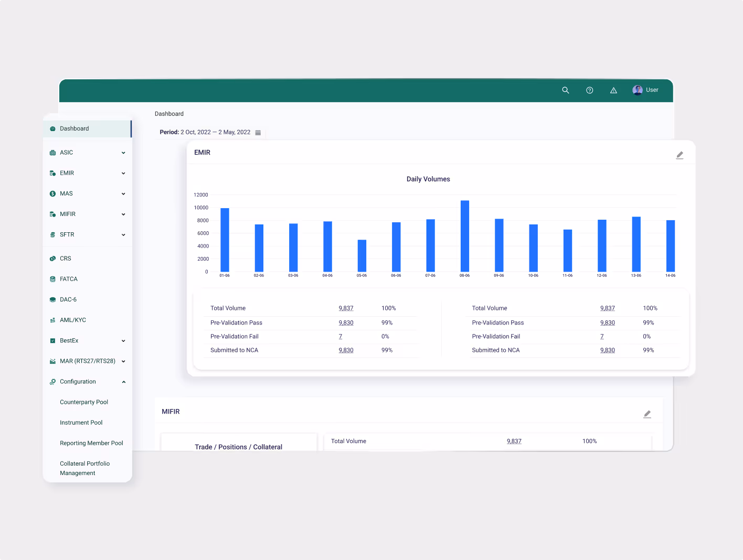Select Dashboard in the sidebar
This screenshot has height=560, width=743.
pyautogui.click(x=87, y=129)
